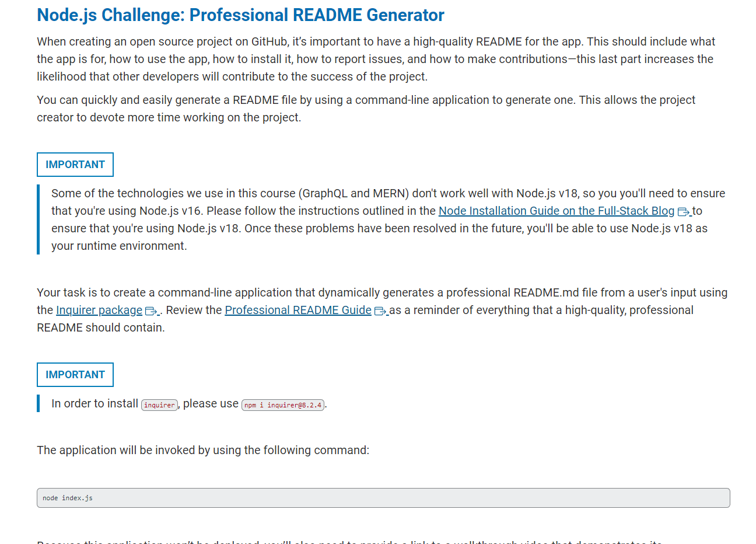Click the external-link icon after Node Installation Guide
The image size is (756, 544).
683,211
